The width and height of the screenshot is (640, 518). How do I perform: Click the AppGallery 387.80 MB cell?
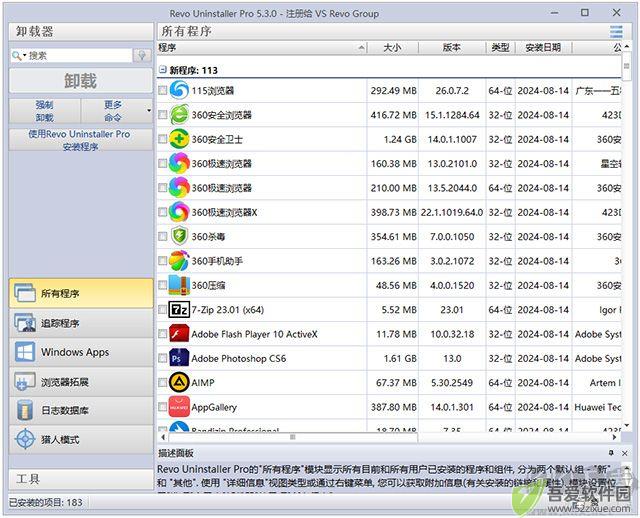pos(393,407)
